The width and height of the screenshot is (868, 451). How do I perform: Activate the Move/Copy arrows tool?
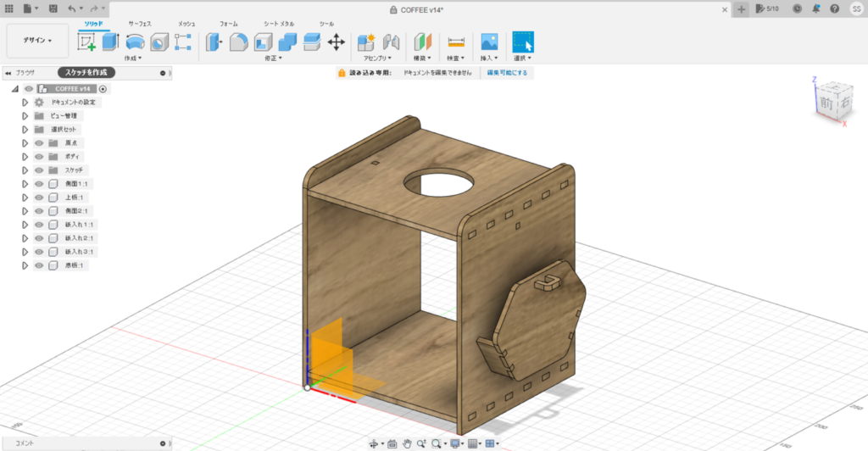(336, 42)
